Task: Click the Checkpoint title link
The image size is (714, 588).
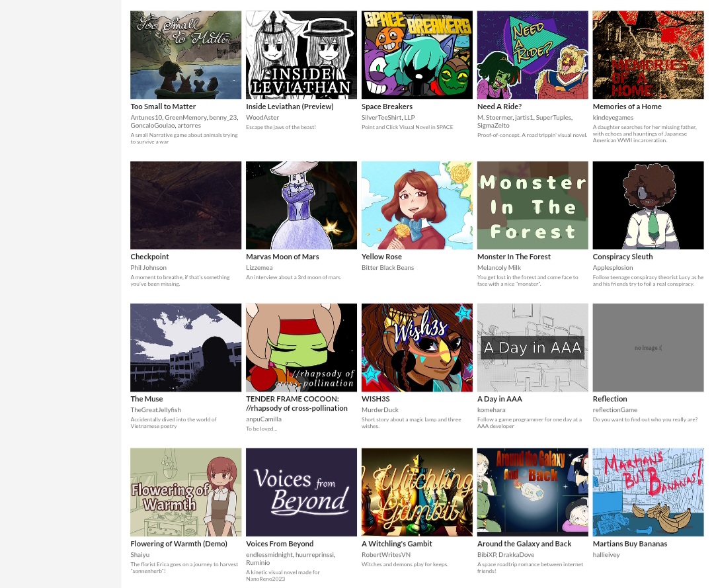Action: coord(149,257)
